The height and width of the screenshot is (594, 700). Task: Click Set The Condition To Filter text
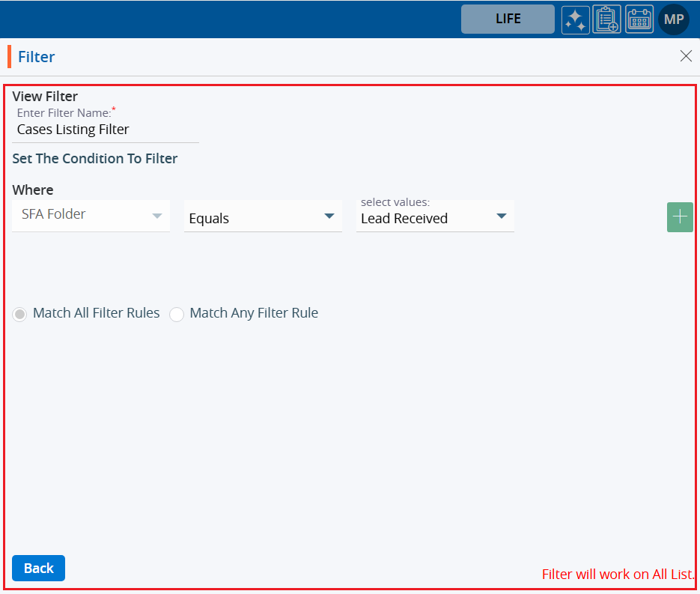tap(95, 159)
